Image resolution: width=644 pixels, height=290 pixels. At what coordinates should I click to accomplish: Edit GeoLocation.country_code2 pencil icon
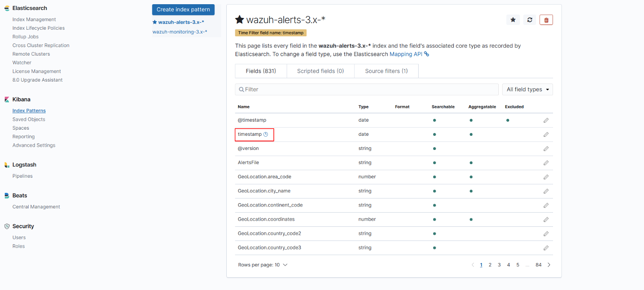546,233
